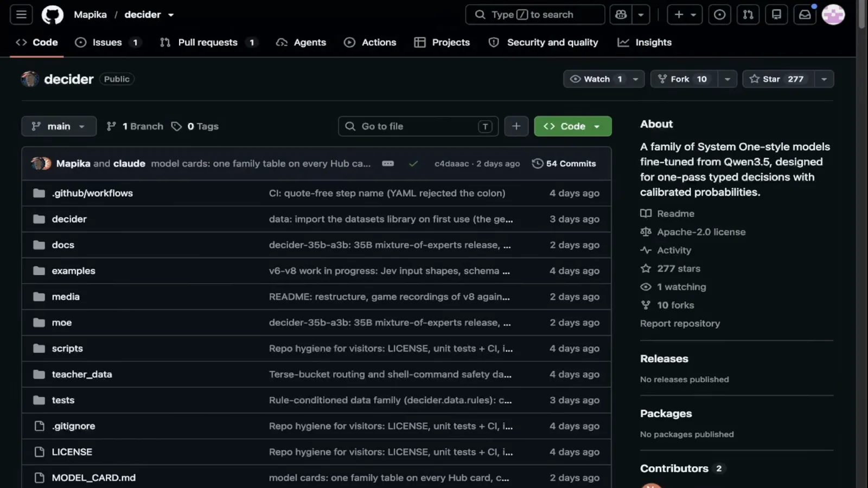Open the Packages heading link
868x488 pixels.
point(666,414)
